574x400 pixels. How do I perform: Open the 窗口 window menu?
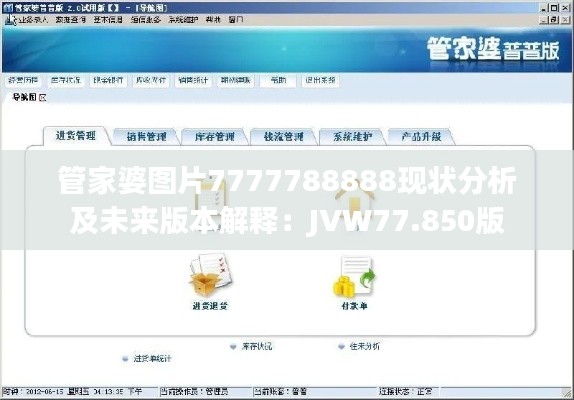coord(236,20)
